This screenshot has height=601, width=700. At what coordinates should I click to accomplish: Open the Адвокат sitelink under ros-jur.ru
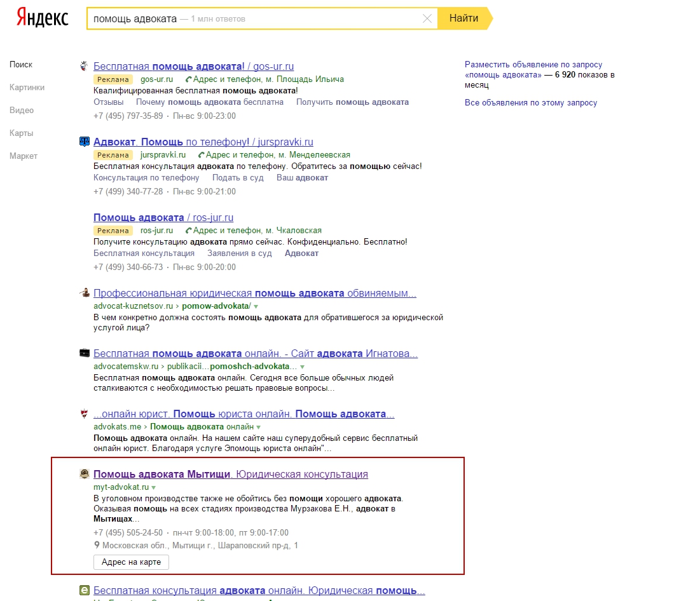pyautogui.click(x=302, y=253)
